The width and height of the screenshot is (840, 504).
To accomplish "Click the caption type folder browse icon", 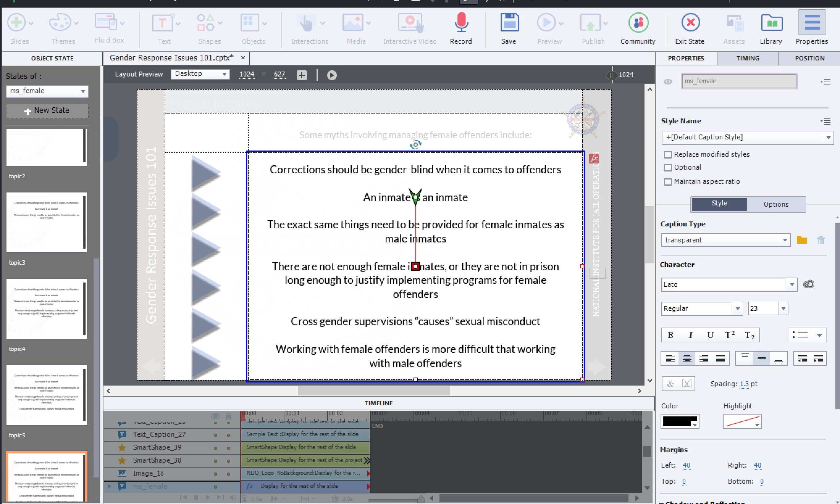I will [x=802, y=240].
